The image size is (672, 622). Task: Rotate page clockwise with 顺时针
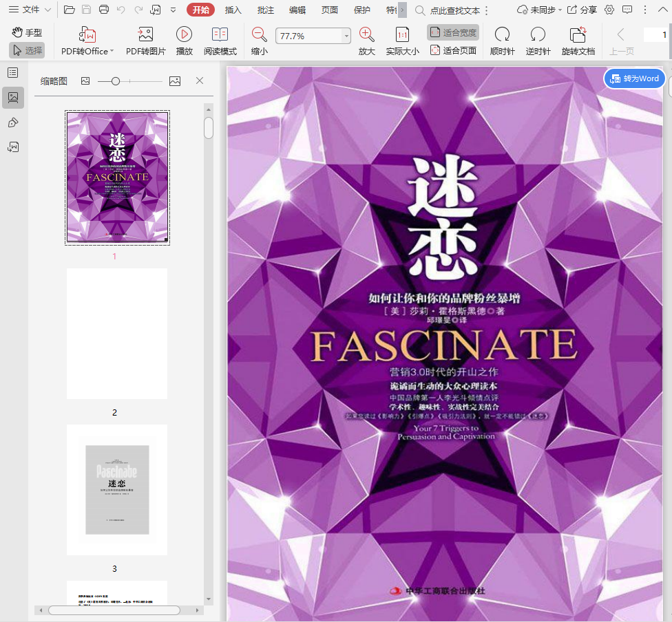[x=502, y=35]
